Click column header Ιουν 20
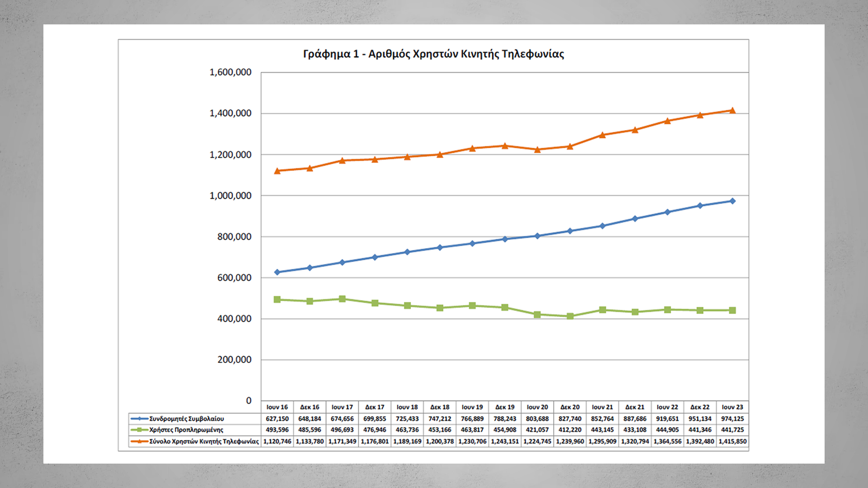The width and height of the screenshot is (868, 488). tap(538, 407)
